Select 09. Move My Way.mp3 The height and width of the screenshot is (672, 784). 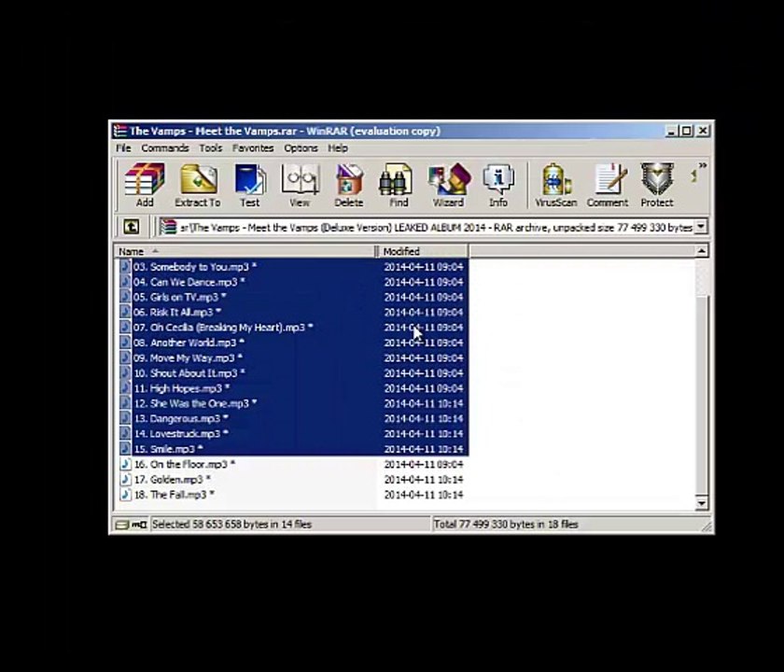point(293,358)
